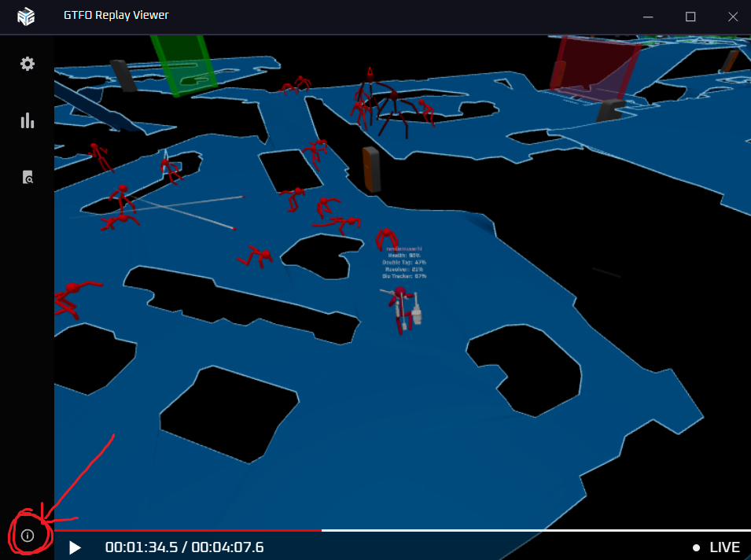Open the settings gear in the sidebar
This screenshot has width=751, height=560.
28,64
